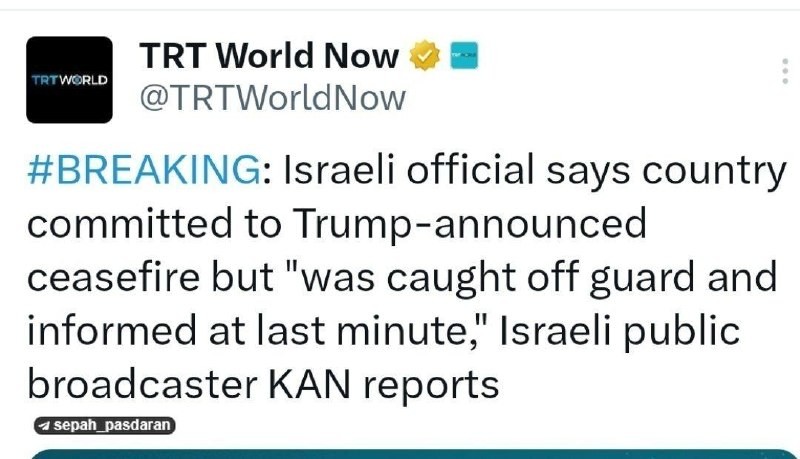Viewport: 800px width, 459px height.
Task: Click the Telegram paper-plane icon in the watermark
Action: click(43, 426)
